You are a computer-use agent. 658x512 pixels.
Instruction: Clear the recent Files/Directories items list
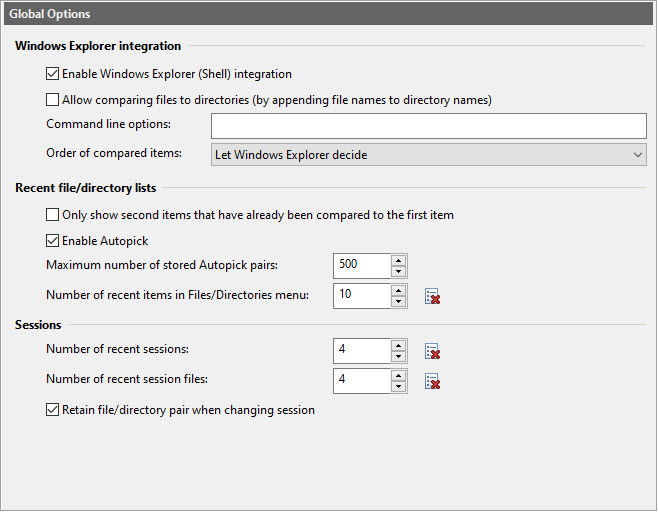433,296
